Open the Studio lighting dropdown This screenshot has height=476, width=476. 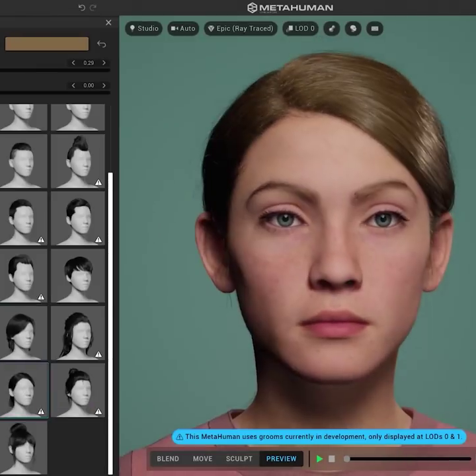(x=144, y=28)
